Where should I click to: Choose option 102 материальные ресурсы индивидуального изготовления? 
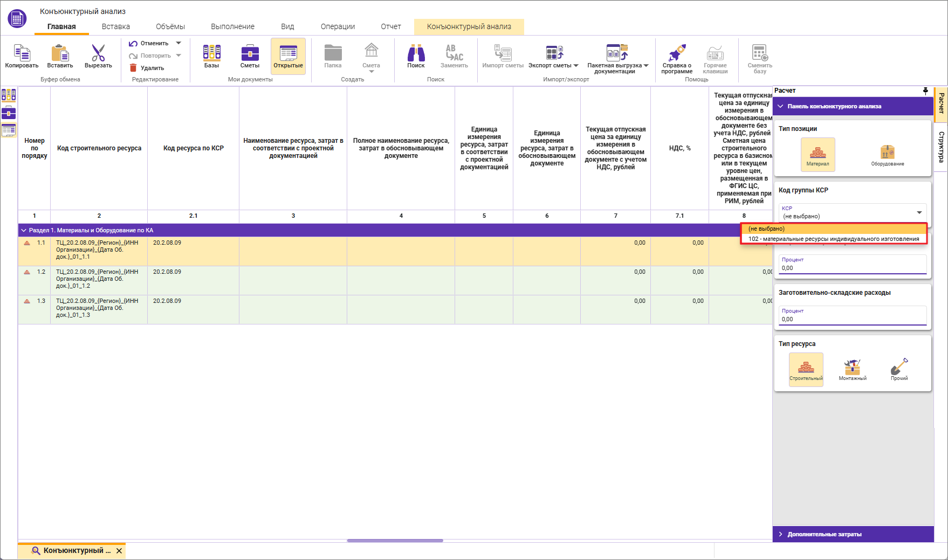tap(833, 239)
